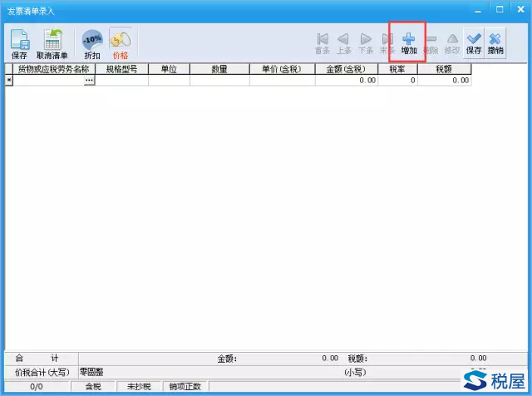
Task: Click the 规格型号 cell in first row
Action: coord(122,81)
